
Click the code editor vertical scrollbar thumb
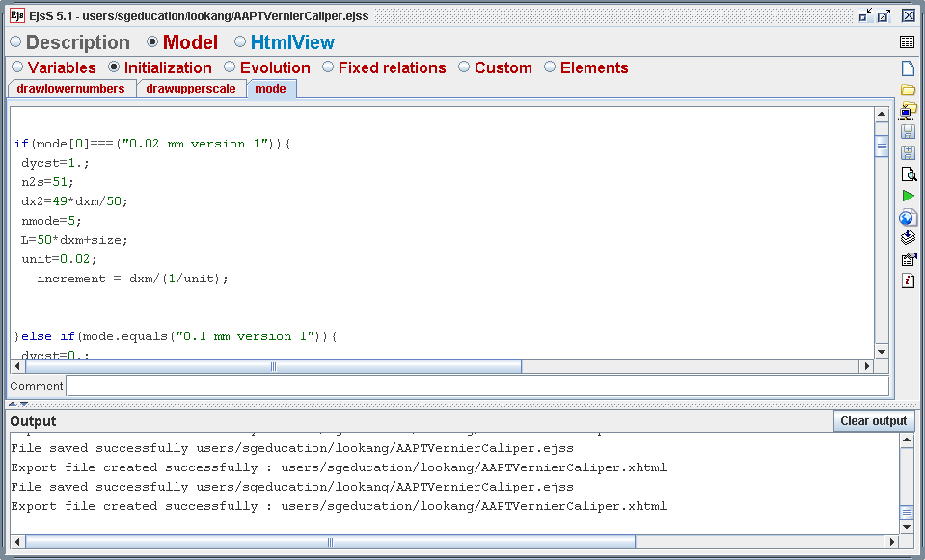(x=882, y=147)
